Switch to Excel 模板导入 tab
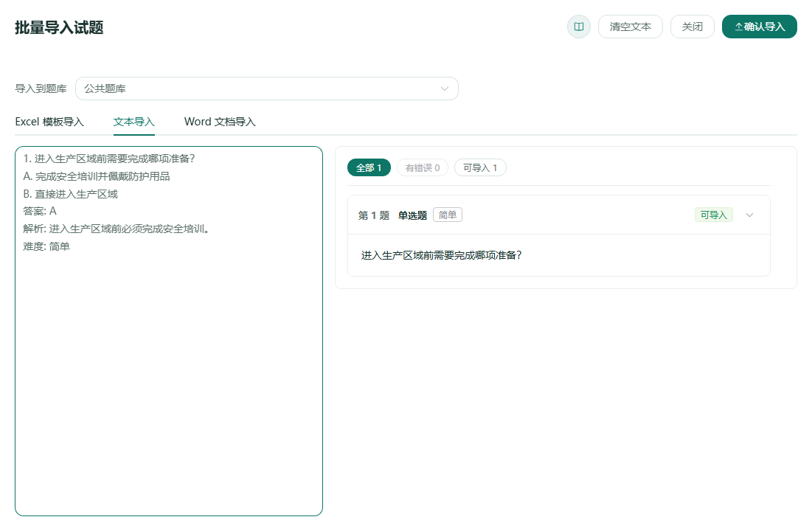The height and width of the screenshot is (531, 812). pyautogui.click(x=49, y=122)
